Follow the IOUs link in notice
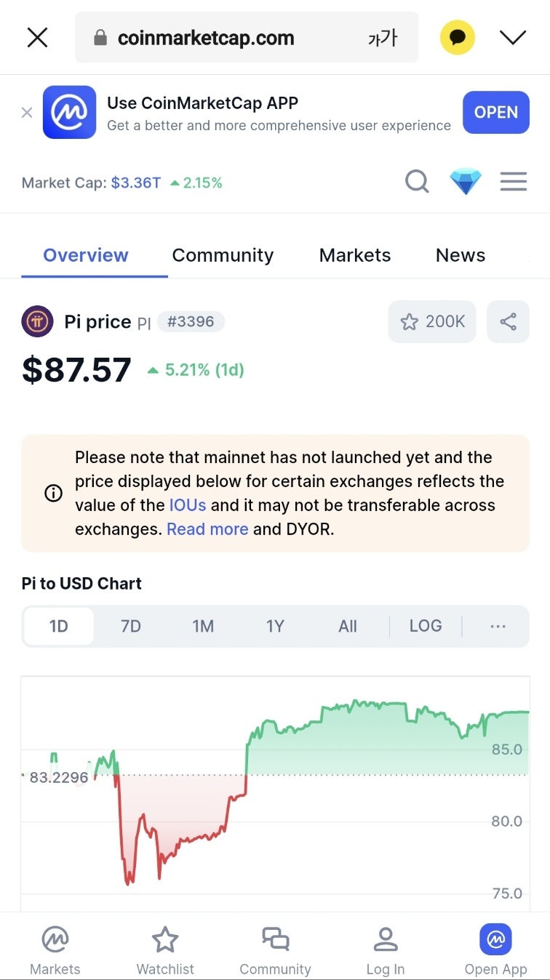Image resolution: width=550 pixels, height=980 pixels. (x=188, y=505)
